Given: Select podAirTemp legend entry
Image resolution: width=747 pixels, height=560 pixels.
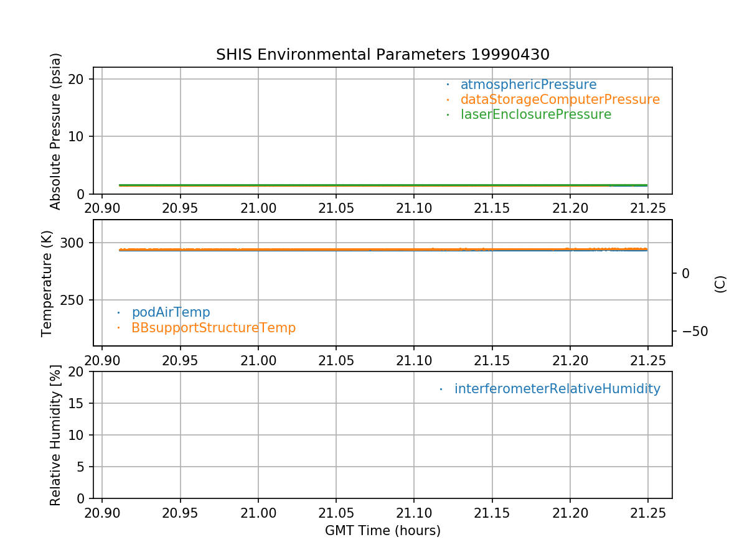Looking at the screenshot, I should tap(171, 312).
